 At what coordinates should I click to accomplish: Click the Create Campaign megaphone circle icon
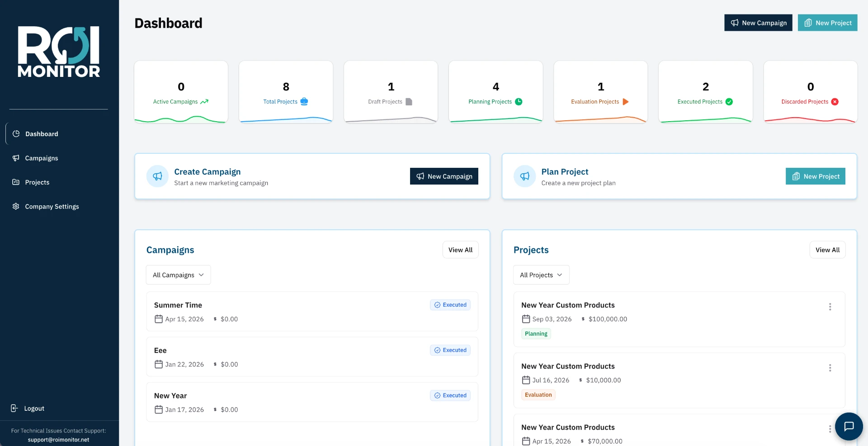(x=157, y=176)
